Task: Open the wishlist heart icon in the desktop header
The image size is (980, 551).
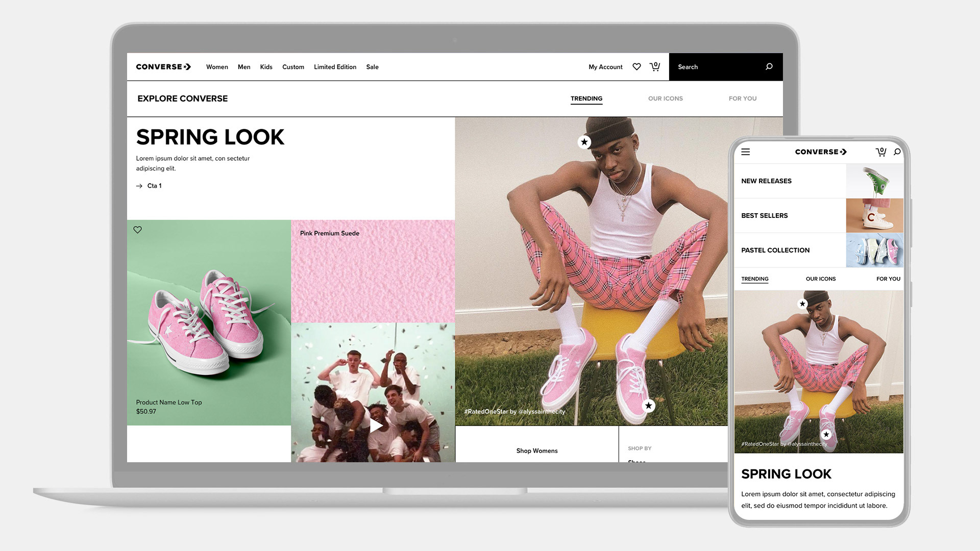Action: click(636, 67)
